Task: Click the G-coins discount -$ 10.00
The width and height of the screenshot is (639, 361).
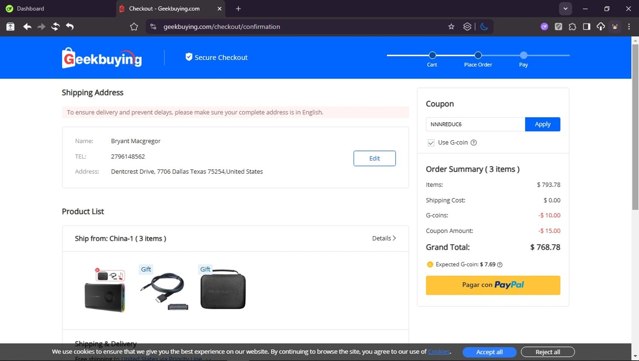Action: (549, 215)
